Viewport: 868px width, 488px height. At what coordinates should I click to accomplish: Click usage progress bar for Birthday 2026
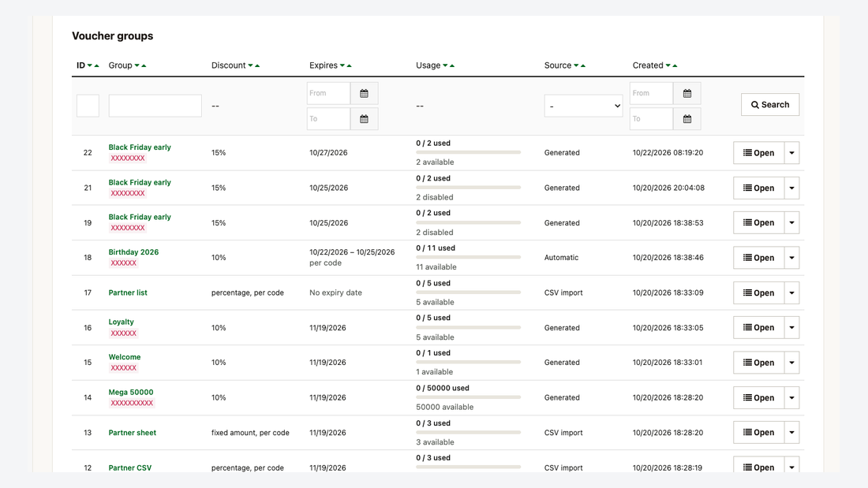[x=468, y=257]
